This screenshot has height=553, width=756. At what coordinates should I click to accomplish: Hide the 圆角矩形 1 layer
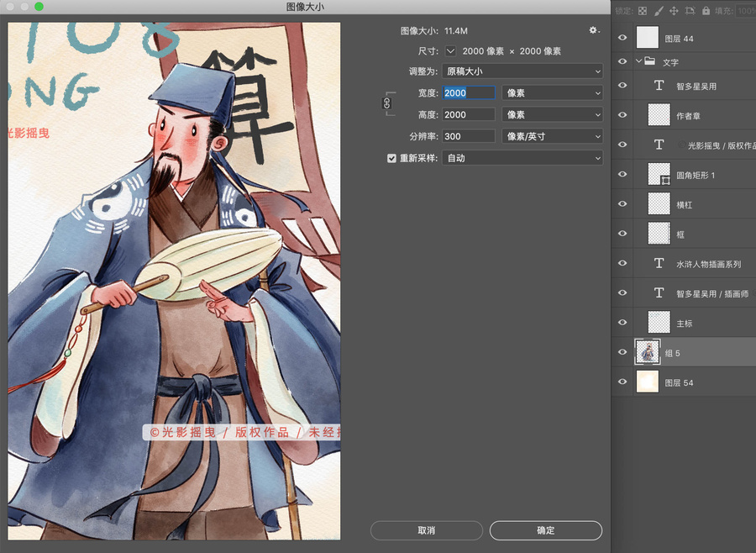[x=622, y=174]
